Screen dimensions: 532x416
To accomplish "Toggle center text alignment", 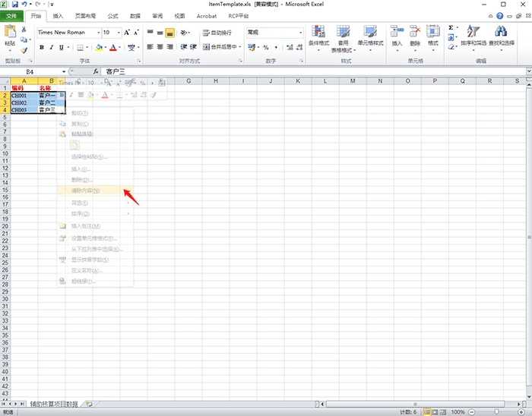I will click(x=160, y=47).
